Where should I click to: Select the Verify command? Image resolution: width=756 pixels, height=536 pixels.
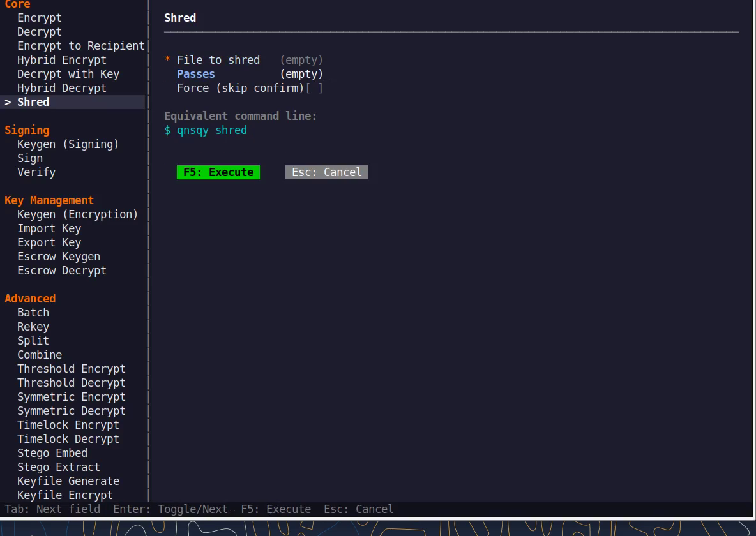click(36, 172)
